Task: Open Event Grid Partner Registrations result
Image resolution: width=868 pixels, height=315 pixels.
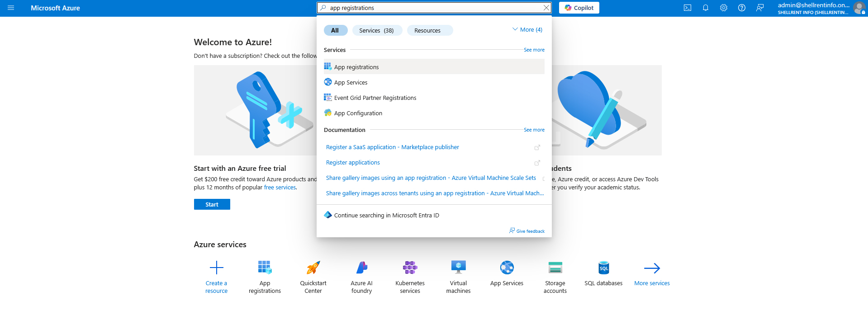Action: (x=434, y=98)
